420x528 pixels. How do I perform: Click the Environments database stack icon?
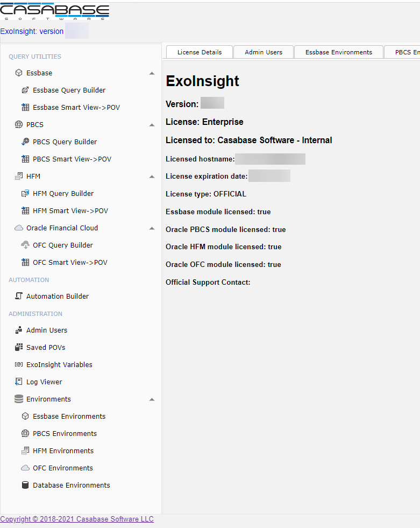point(19,399)
